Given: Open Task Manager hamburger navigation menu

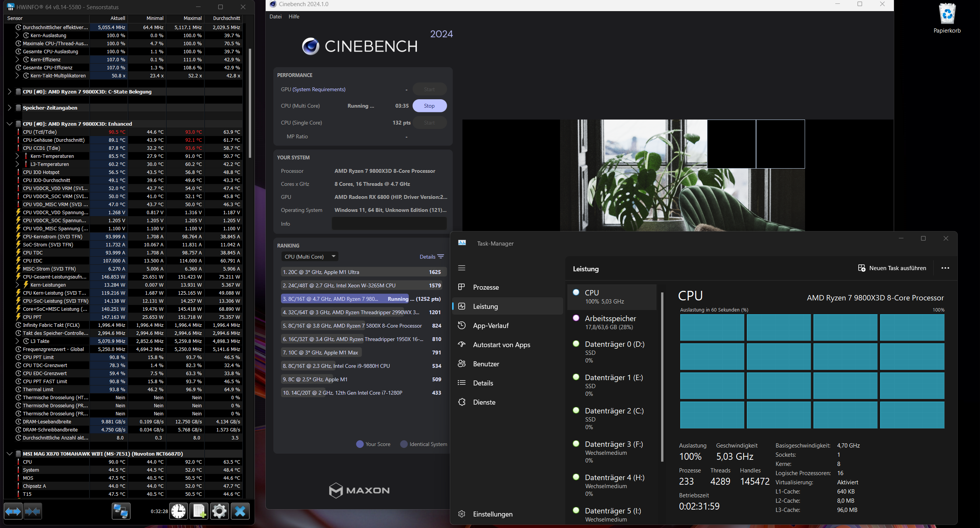Looking at the screenshot, I should click(462, 268).
